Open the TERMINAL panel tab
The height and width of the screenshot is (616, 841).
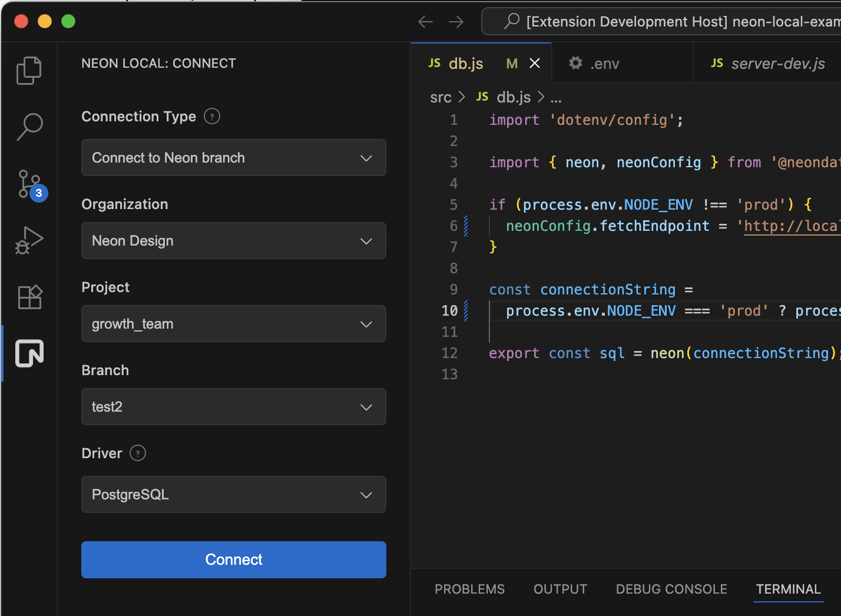pos(788,589)
